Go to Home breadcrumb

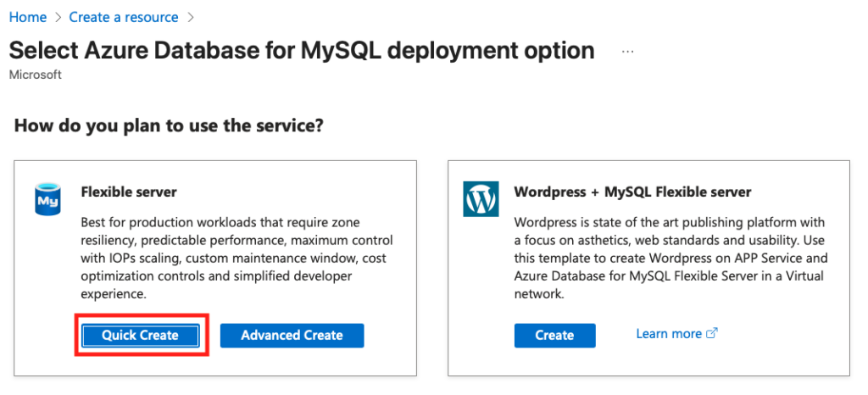point(28,17)
